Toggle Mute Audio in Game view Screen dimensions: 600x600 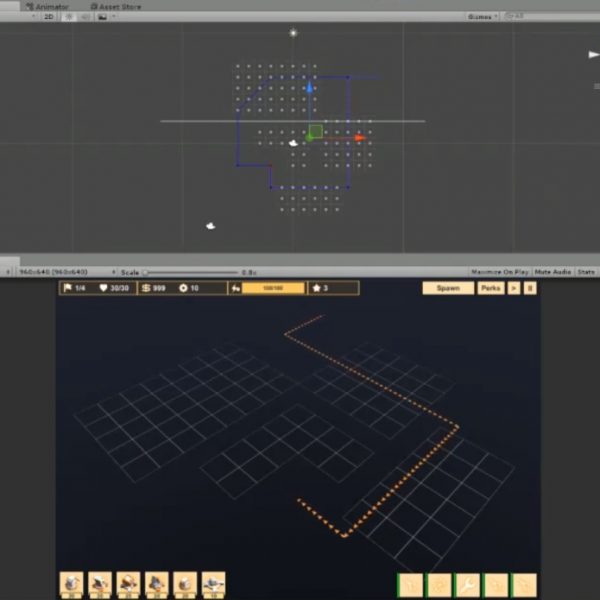click(551, 272)
